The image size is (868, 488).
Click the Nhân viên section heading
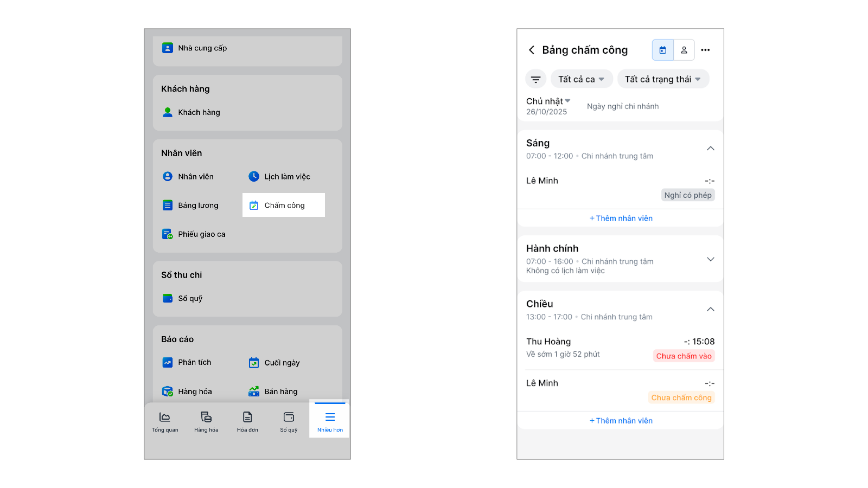pyautogui.click(x=182, y=153)
